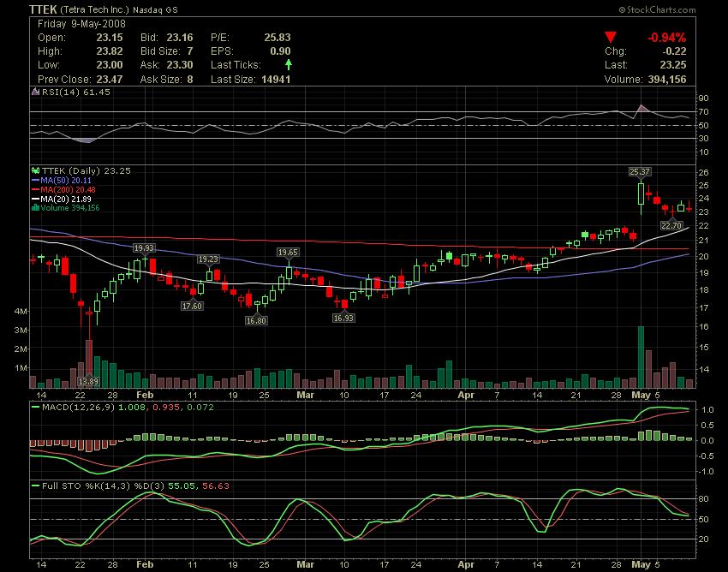The image size is (728, 572).
Task: Select the EPS value 0.90
Action: click(x=280, y=51)
